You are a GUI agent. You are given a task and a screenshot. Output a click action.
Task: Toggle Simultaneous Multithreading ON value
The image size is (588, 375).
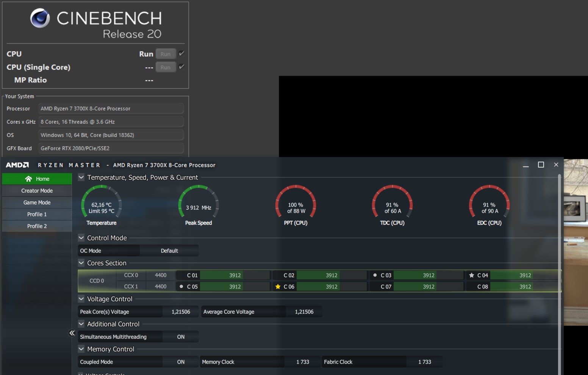coord(181,337)
